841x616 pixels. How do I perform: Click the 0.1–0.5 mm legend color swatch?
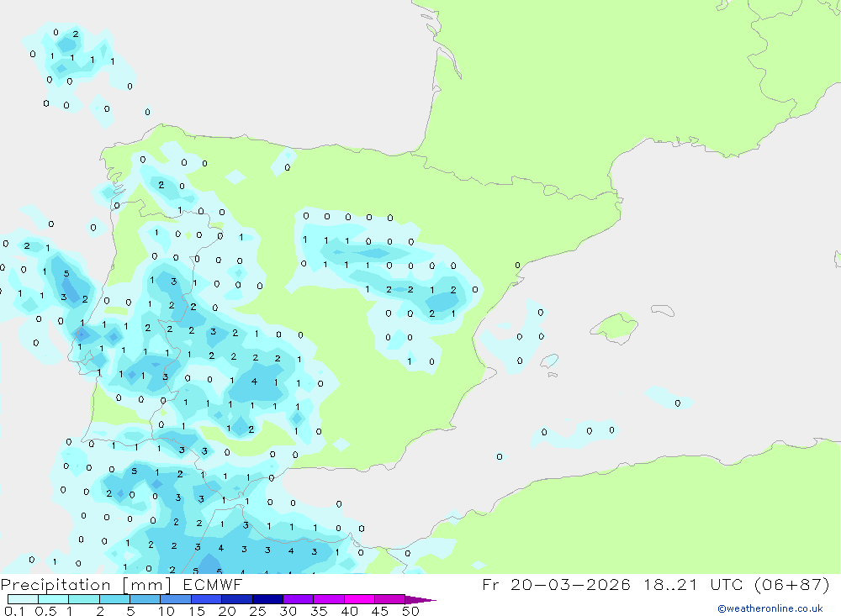coord(23,599)
